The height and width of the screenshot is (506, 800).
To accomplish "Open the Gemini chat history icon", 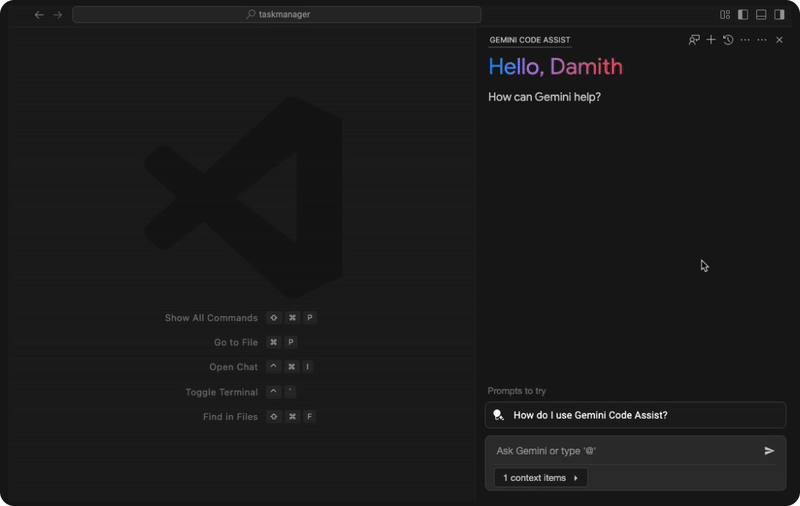I will [x=728, y=40].
